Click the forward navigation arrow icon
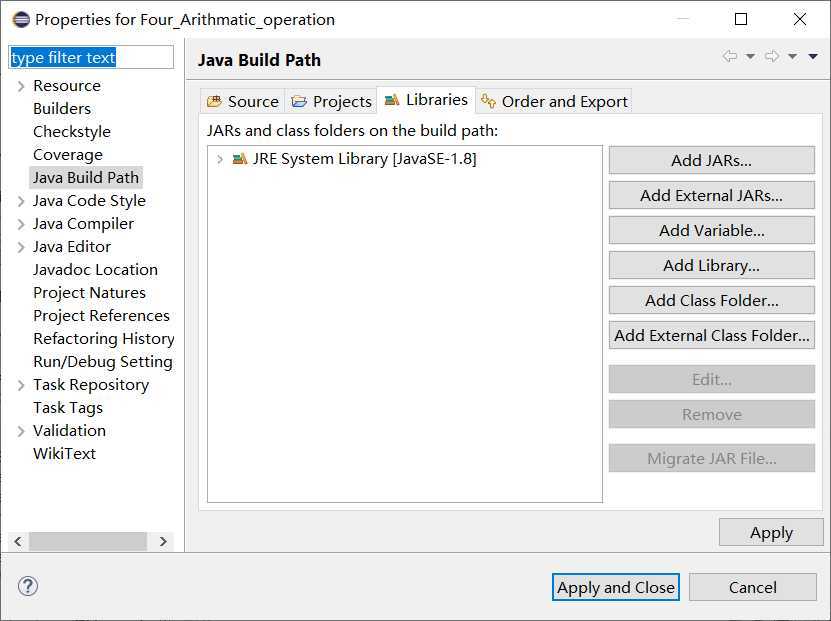 [772, 57]
